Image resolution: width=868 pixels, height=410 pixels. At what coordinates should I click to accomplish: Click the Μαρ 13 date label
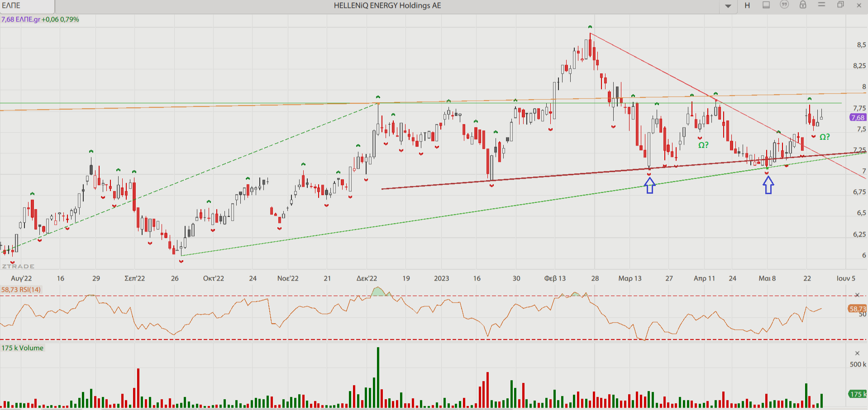click(630, 278)
